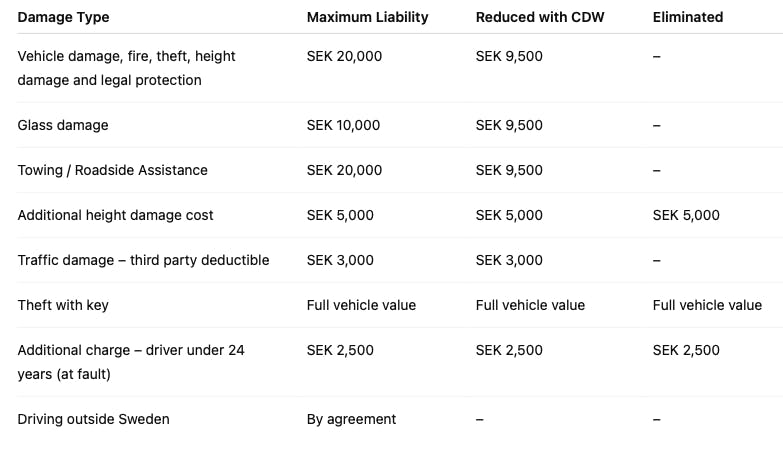Select SEK 10,000 maximum liability for glass damage

pos(344,125)
